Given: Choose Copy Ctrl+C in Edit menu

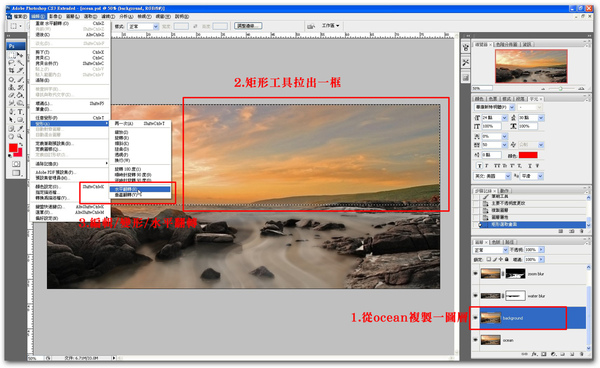Looking at the screenshot, I should tap(70, 58).
